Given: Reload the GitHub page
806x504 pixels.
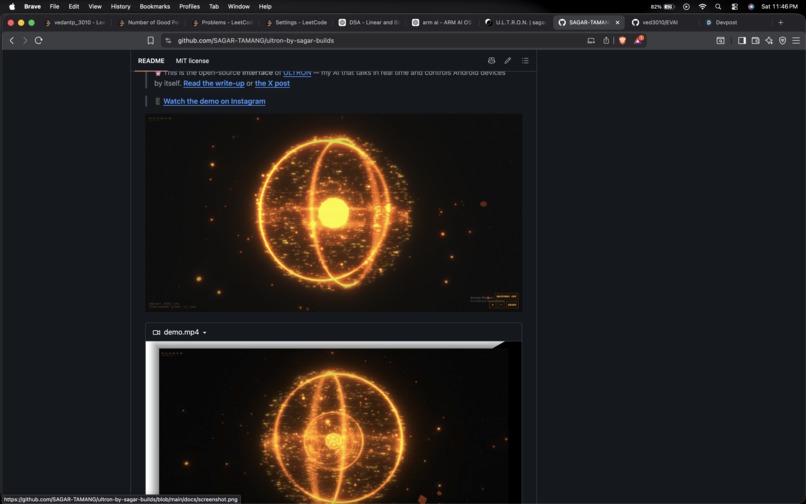Looking at the screenshot, I should 39,40.
